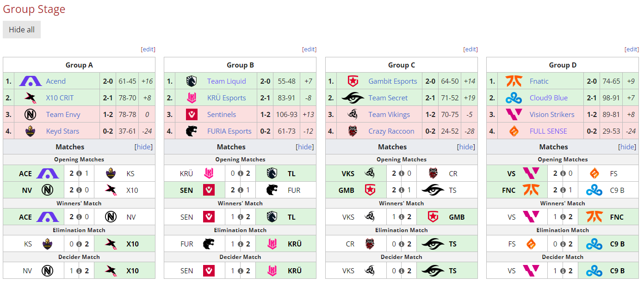Open the X10 CRIT team page

click(x=60, y=98)
